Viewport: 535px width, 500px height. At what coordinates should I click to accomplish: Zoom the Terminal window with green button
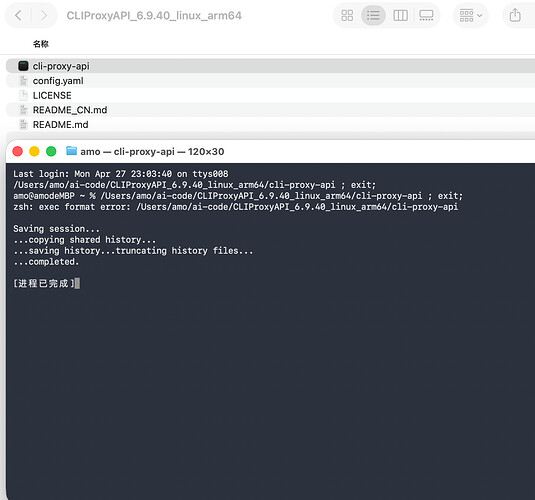51,151
